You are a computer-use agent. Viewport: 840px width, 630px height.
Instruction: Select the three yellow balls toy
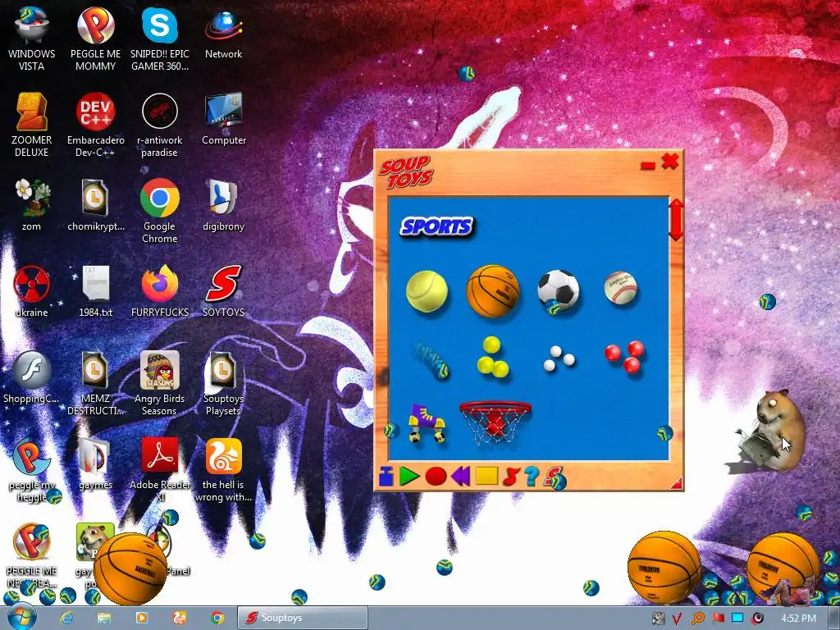[492, 358]
